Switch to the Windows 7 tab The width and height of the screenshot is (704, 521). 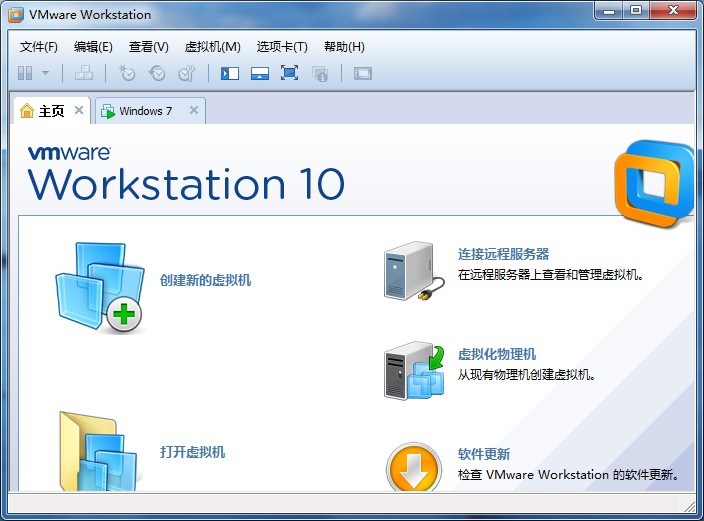tap(145, 111)
